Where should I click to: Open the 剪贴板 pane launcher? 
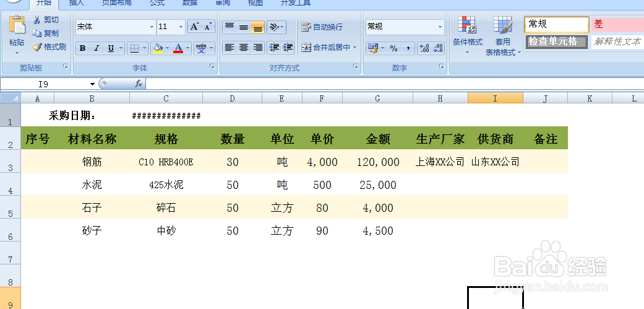click(66, 66)
